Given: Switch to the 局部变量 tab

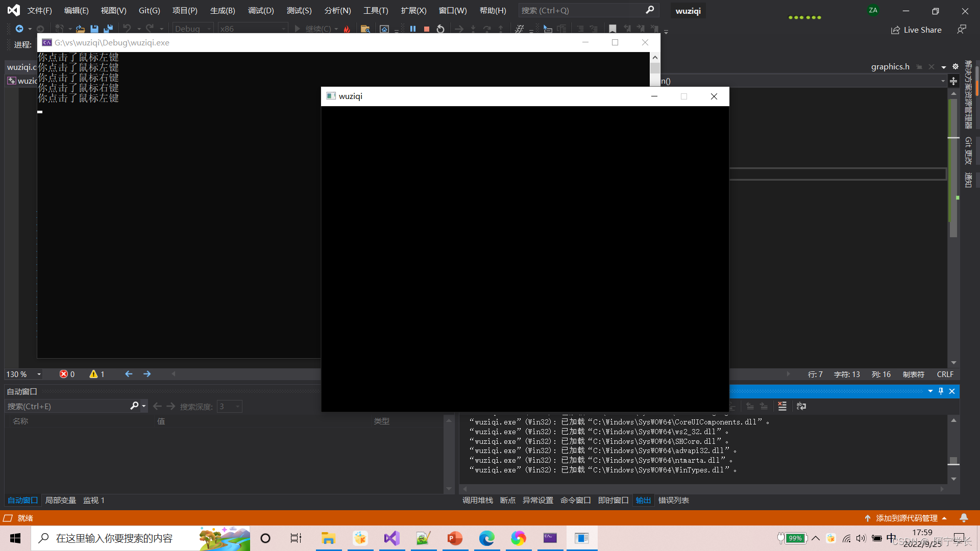Looking at the screenshot, I should 60,500.
